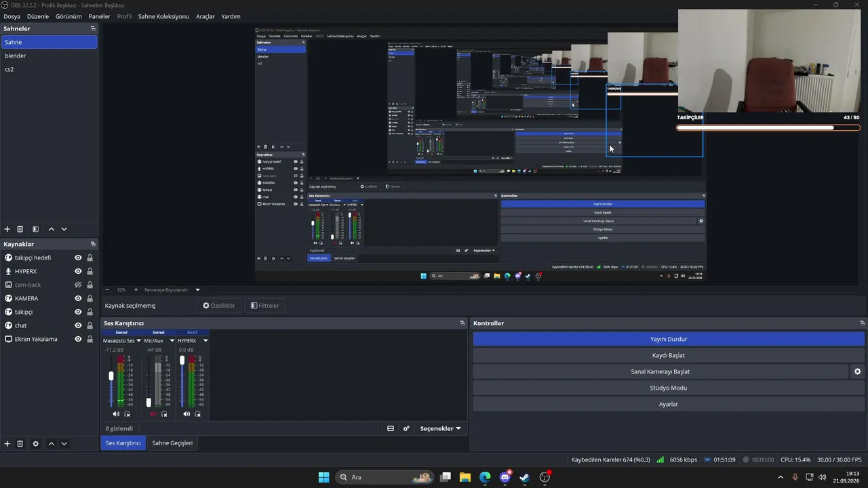Open virtual camera settings gear
The width and height of the screenshot is (868, 488).
click(x=857, y=371)
